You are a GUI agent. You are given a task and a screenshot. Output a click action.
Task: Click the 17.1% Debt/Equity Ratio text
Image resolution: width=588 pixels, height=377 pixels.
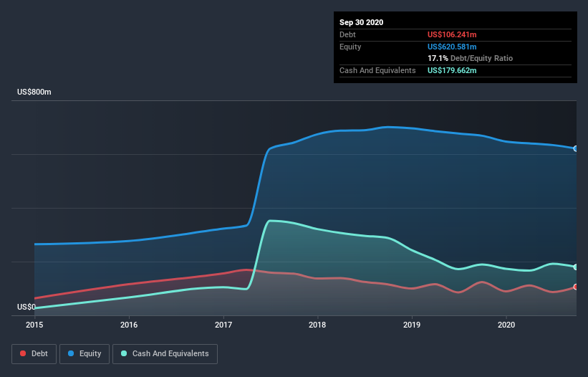coord(471,58)
